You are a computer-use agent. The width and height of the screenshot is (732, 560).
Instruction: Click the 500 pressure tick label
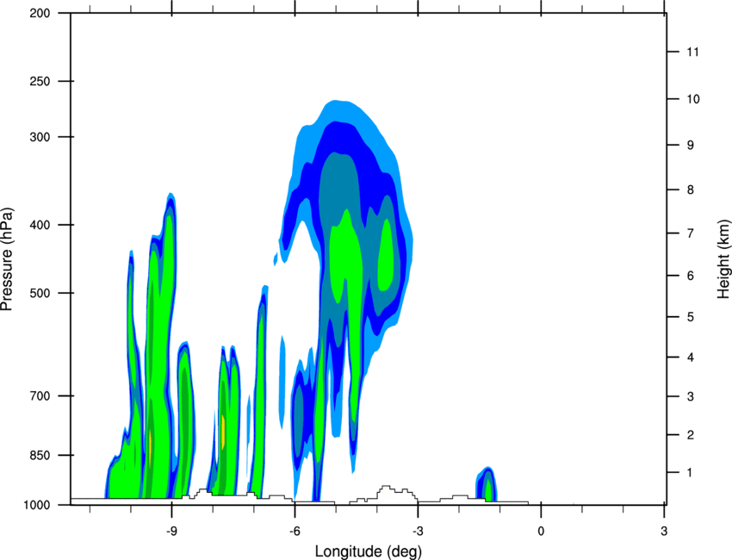(x=40, y=293)
